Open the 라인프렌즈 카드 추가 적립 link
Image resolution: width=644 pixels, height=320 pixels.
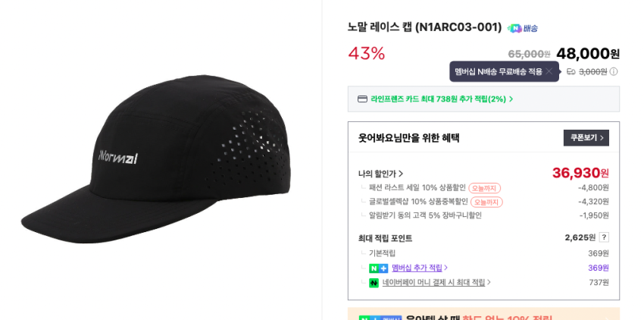tap(441, 99)
